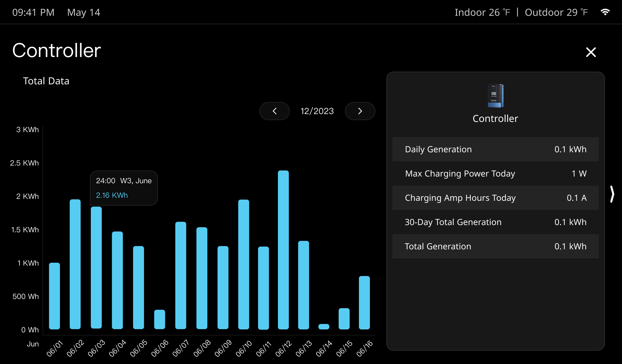Go to the previous month with left chevron
Image resolution: width=622 pixels, height=364 pixels.
[x=275, y=111]
